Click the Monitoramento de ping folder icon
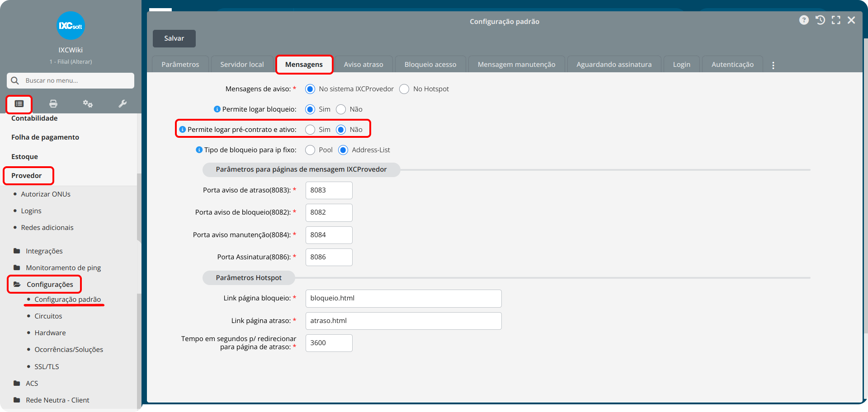This screenshot has width=868, height=412. pyautogui.click(x=17, y=267)
